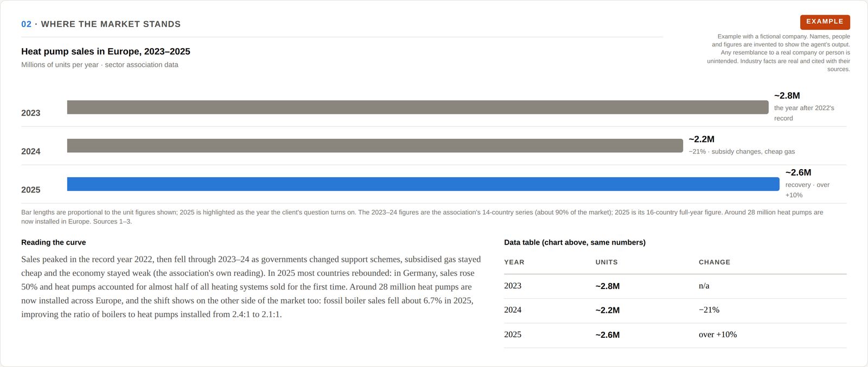Click the gray 2023 sales bar
This screenshot has height=367, width=868.
coord(418,107)
